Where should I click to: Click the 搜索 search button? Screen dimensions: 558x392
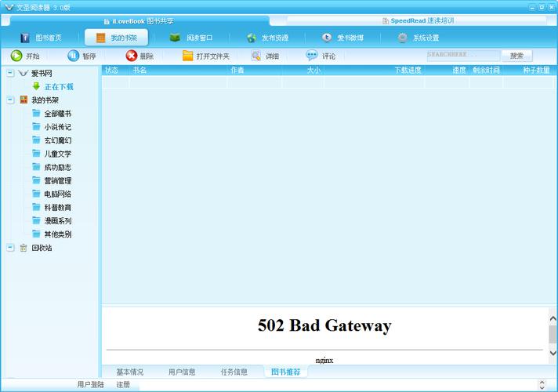[516, 56]
